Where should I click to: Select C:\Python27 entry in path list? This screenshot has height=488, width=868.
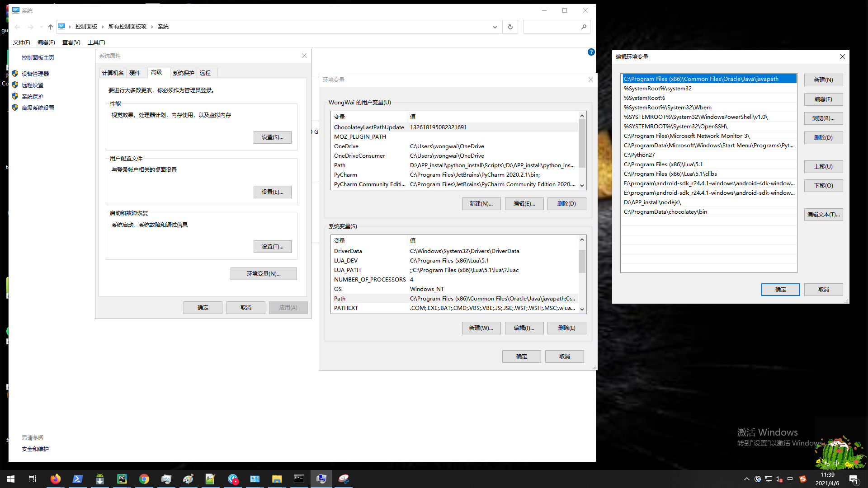point(639,155)
